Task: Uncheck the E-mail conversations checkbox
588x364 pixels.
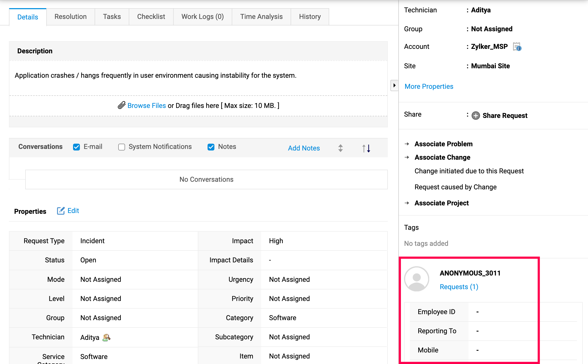Action: tap(76, 147)
